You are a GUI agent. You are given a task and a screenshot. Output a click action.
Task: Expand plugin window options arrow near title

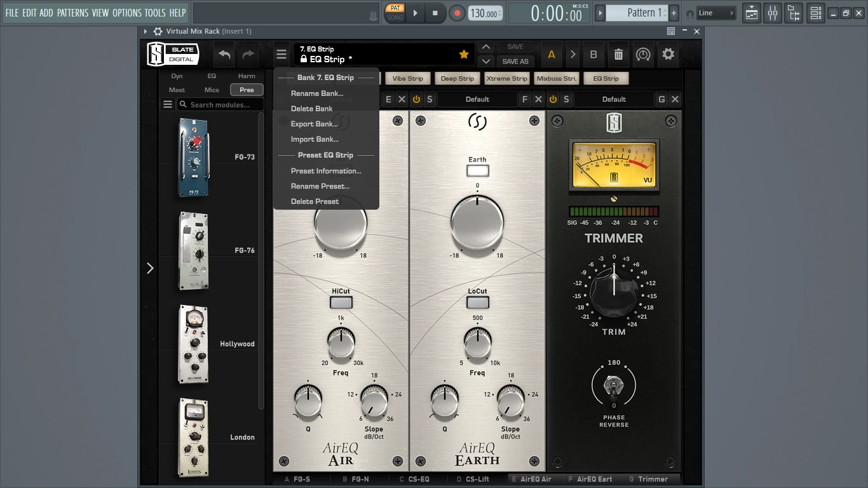[146, 31]
